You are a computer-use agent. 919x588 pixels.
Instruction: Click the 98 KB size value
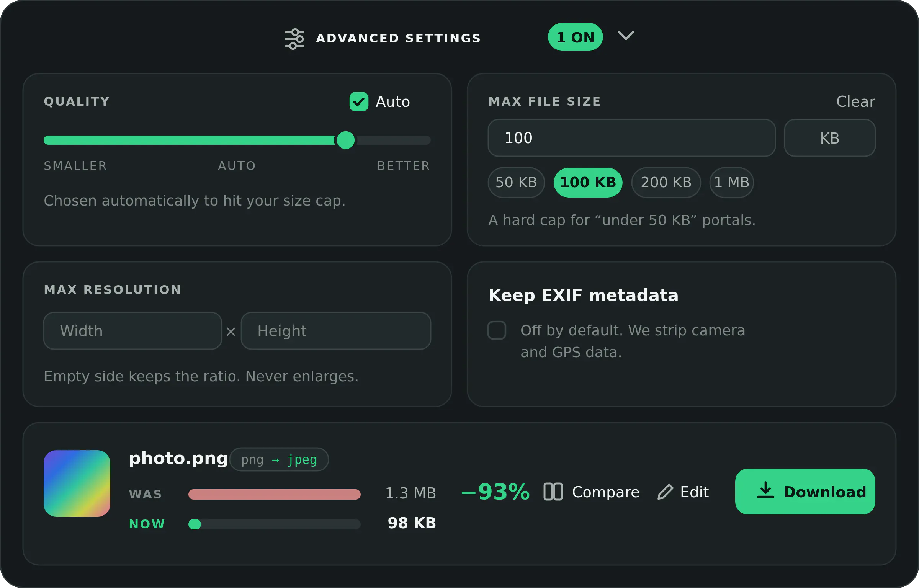[x=412, y=523]
